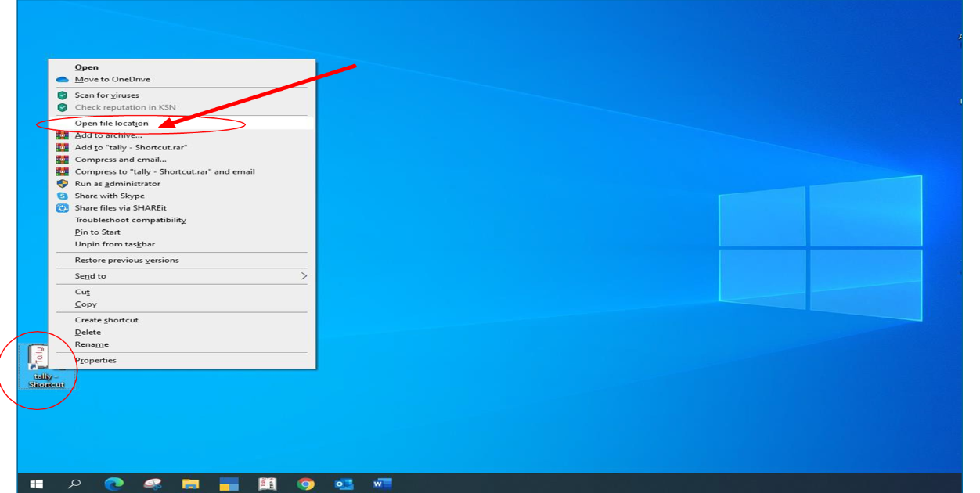Image resolution: width=980 pixels, height=493 pixels.
Task: Open Properties from the context menu
Action: click(x=182, y=361)
